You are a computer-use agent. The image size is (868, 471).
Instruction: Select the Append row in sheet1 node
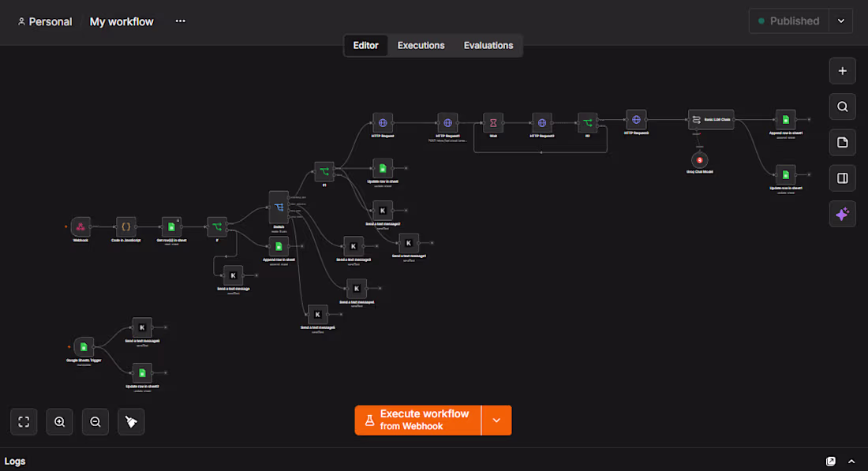pyautogui.click(x=785, y=120)
